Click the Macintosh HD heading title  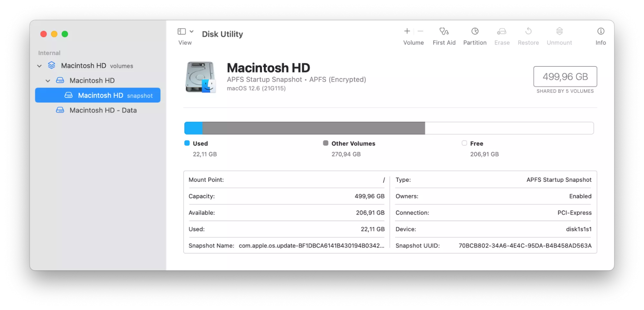tap(268, 68)
